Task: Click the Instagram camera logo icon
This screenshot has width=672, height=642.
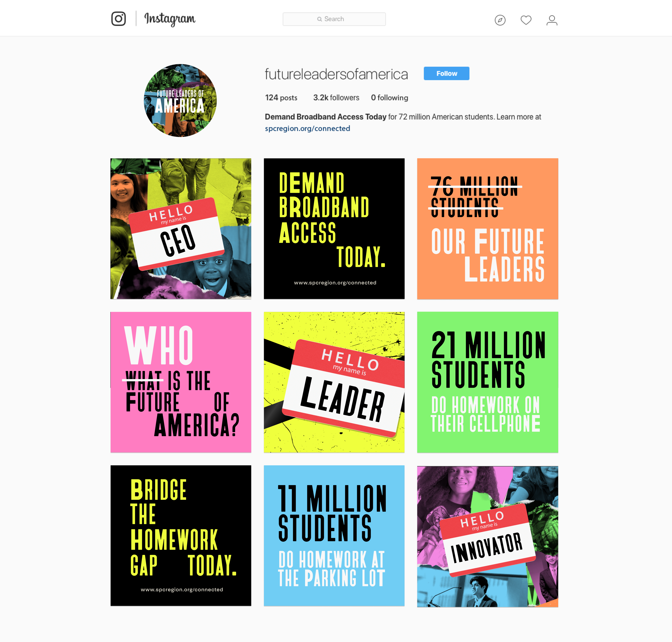Action: pyautogui.click(x=118, y=19)
